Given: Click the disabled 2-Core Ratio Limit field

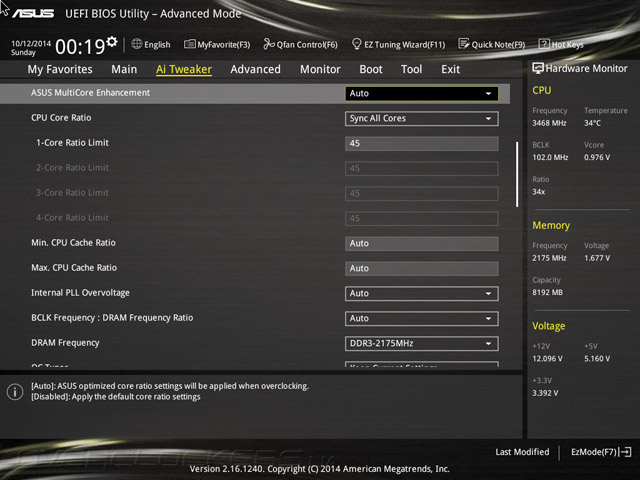Looking at the screenshot, I should (x=422, y=168).
